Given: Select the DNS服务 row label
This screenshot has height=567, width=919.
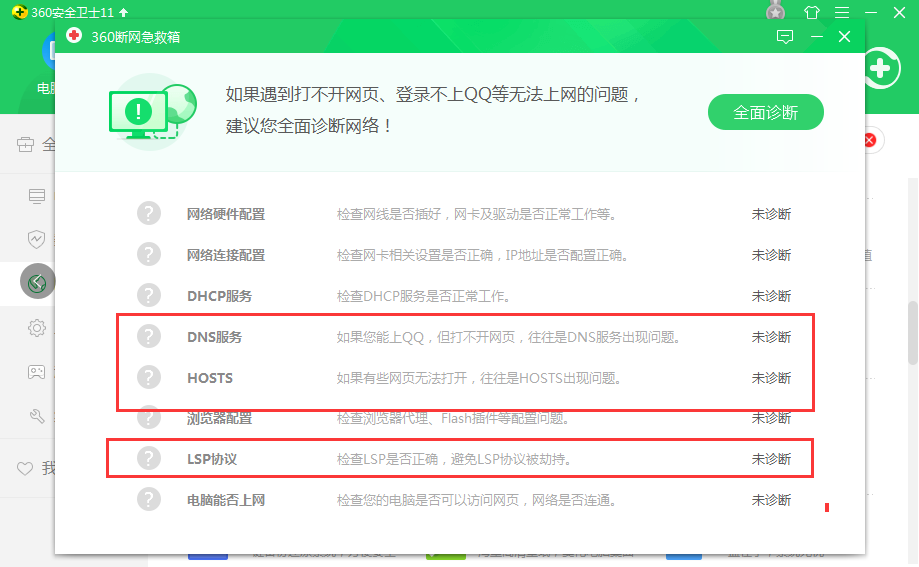Looking at the screenshot, I should click(x=215, y=337).
